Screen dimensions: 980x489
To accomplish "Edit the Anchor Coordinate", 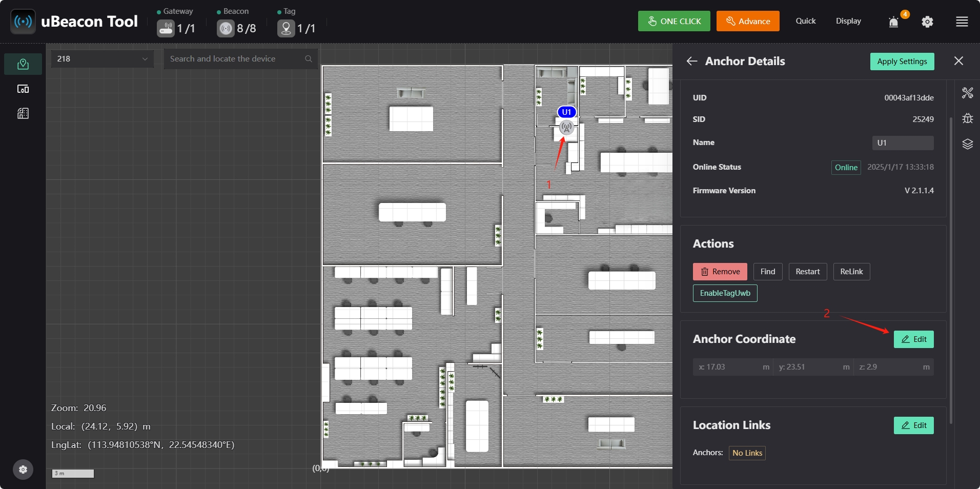I will pyautogui.click(x=914, y=339).
